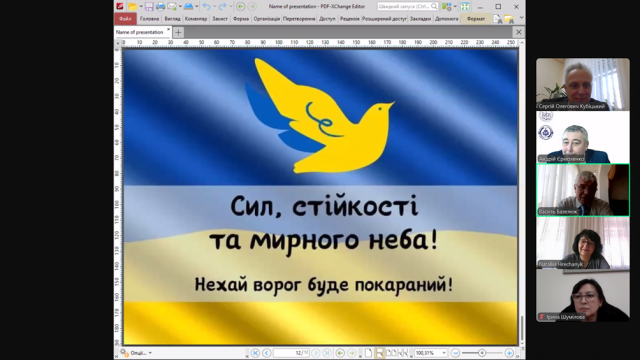The image size is (640, 360).
Task: Open dropdown arrow next to email icon
Action: pyautogui.click(x=180, y=7)
